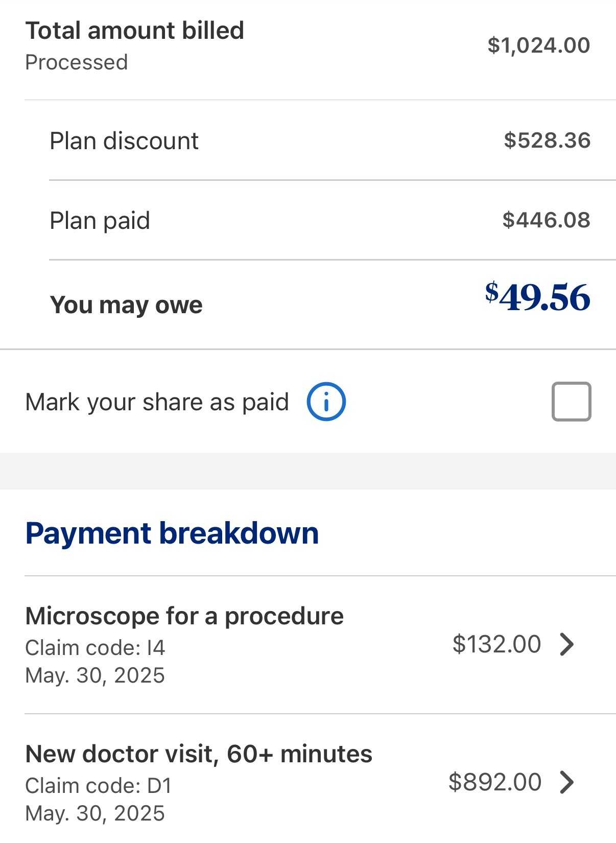Tap the $1,024.00 total billed amount

click(539, 45)
